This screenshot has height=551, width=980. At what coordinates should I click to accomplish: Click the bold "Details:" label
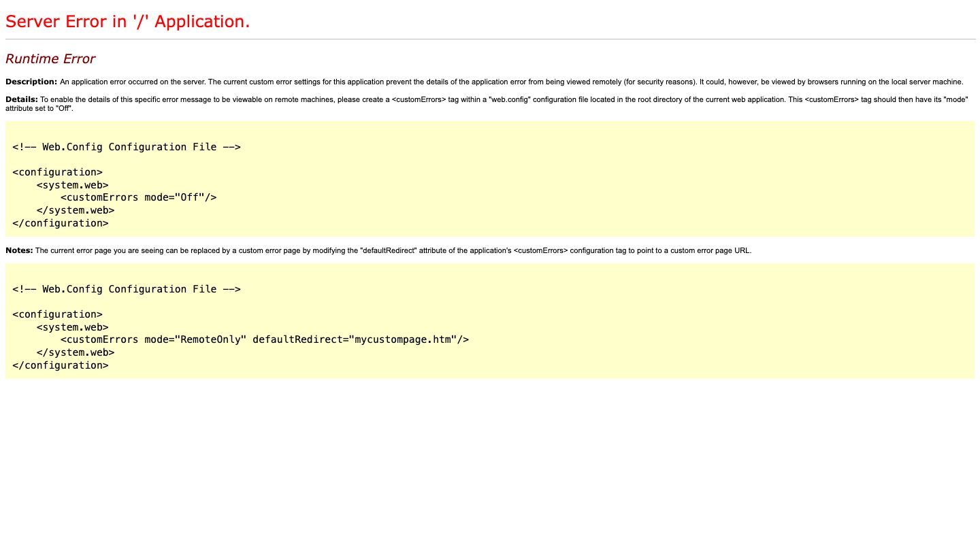coord(22,99)
